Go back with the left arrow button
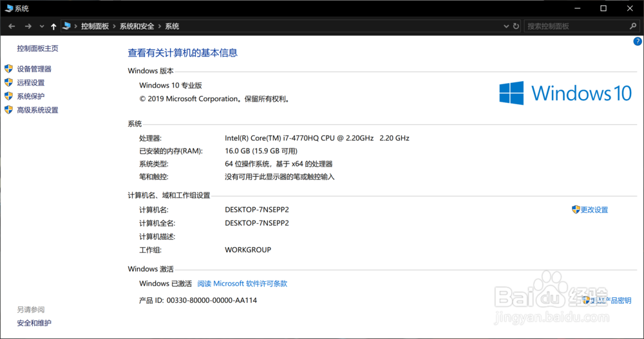The image size is (644, 339). 12,26
